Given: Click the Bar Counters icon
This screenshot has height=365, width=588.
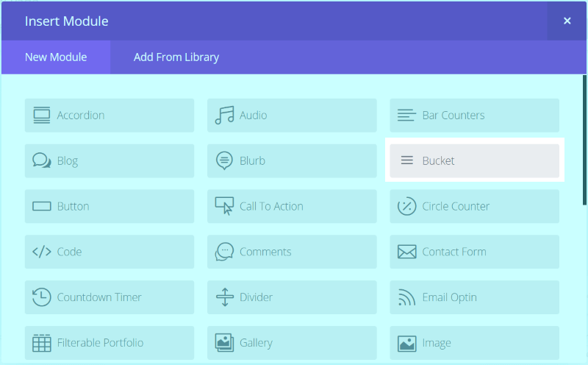Looking at the screenshot, I should pyautogui.click(x=406, y=116).
